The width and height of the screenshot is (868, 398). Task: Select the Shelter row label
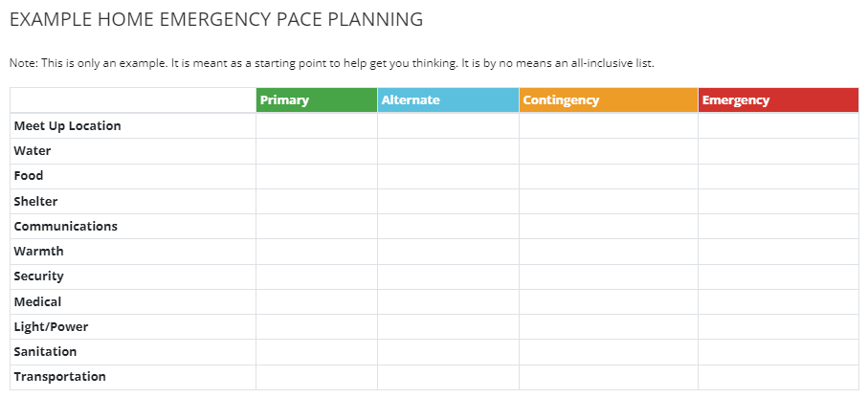35,201
